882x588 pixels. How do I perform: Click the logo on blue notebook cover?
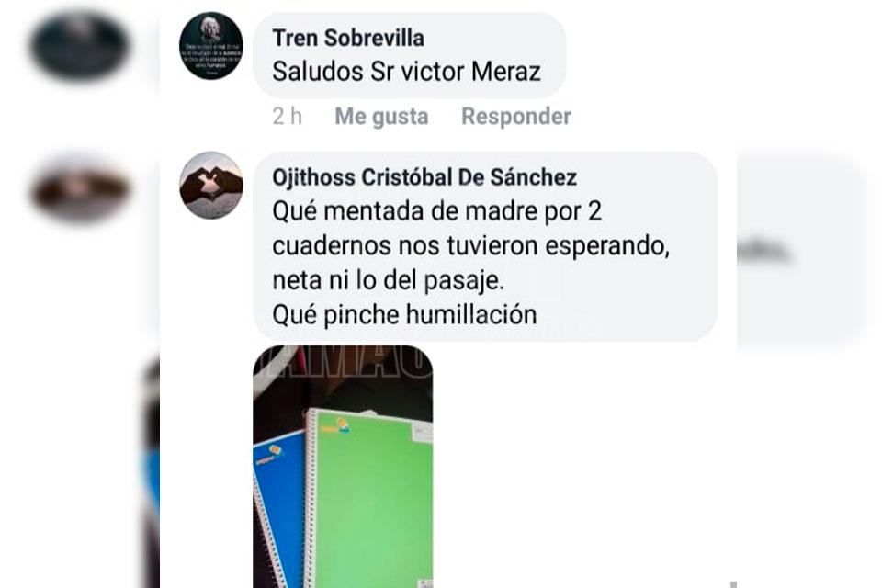pyautogui.click(x=268, y=455)
